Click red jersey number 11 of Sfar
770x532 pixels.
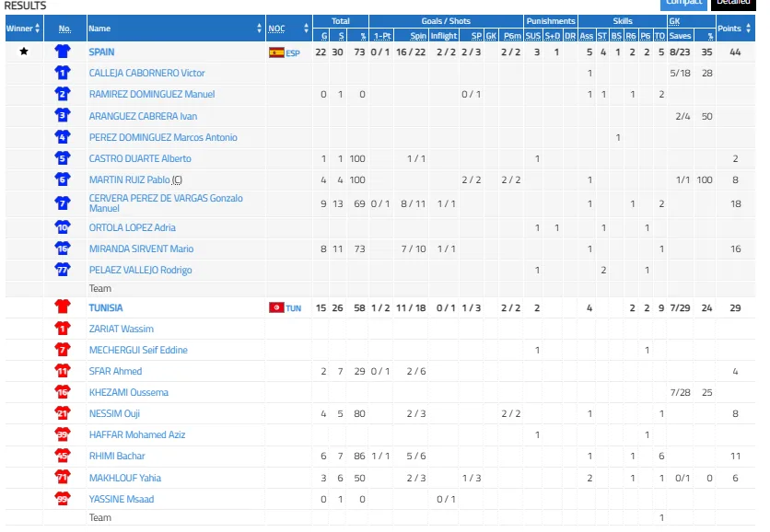point(63,371)
